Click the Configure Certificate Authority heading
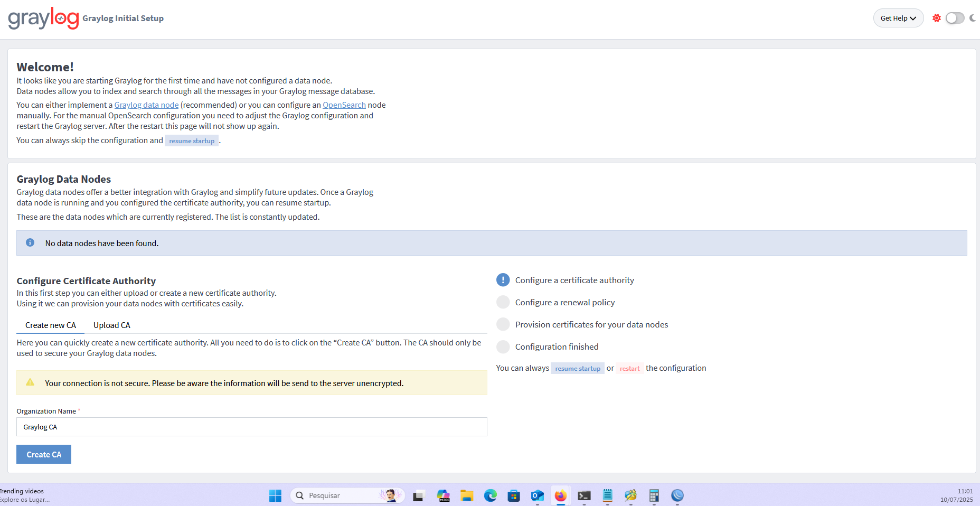Screen dimensions: 980x506 pos(86,281)
